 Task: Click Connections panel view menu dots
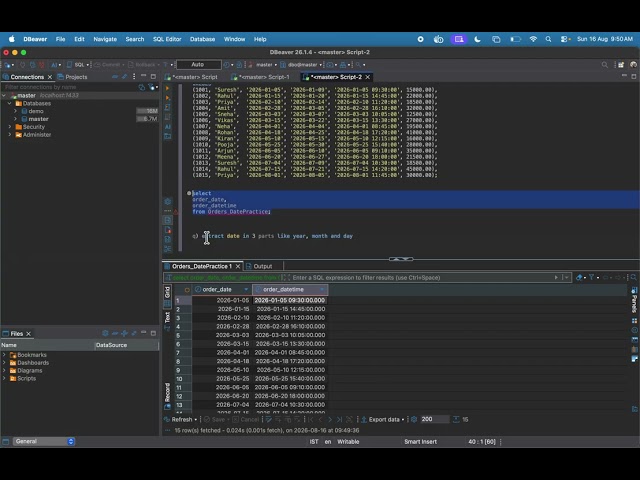pyautogui.click(x=134, y=77)
